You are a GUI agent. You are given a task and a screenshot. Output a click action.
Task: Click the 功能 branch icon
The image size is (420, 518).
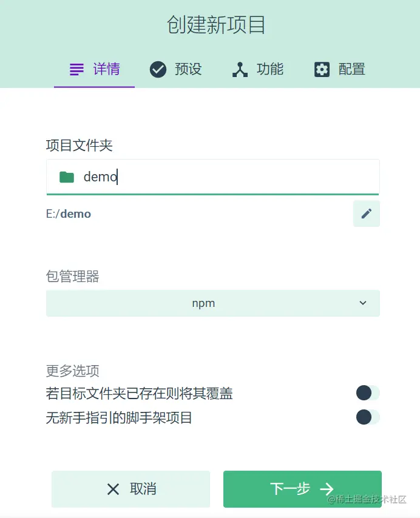point(240,70)
